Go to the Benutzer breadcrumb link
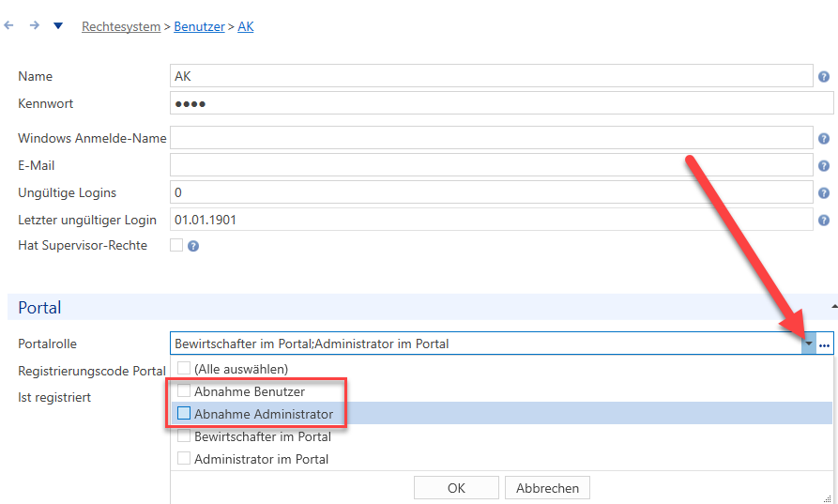Image resolution: width=838 pixels, height=504 pixels. 199,26
